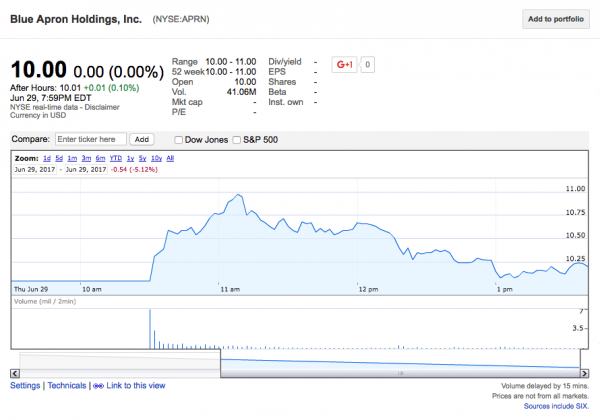
Task: Set chart zoom to 10y
Action: (x=157, y=158)
